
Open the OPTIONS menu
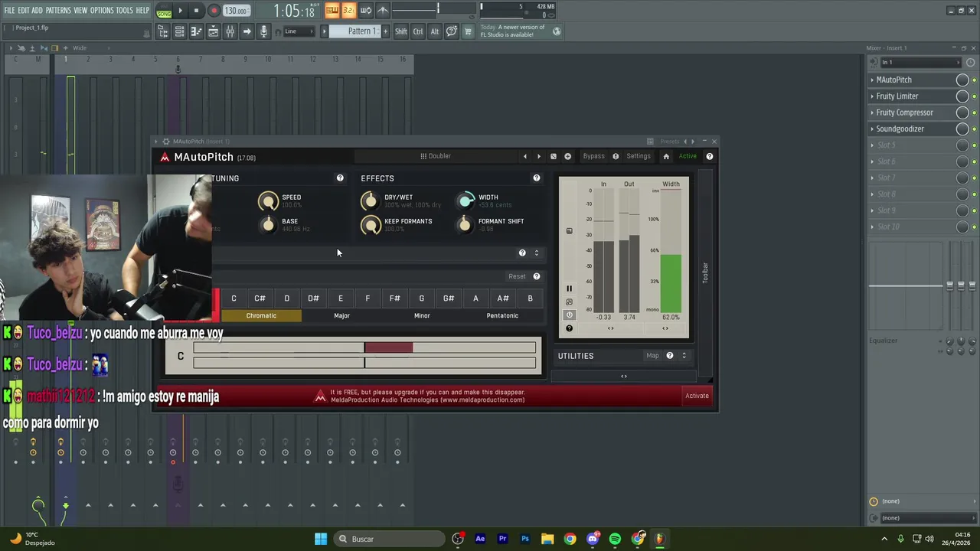(102, 10)
